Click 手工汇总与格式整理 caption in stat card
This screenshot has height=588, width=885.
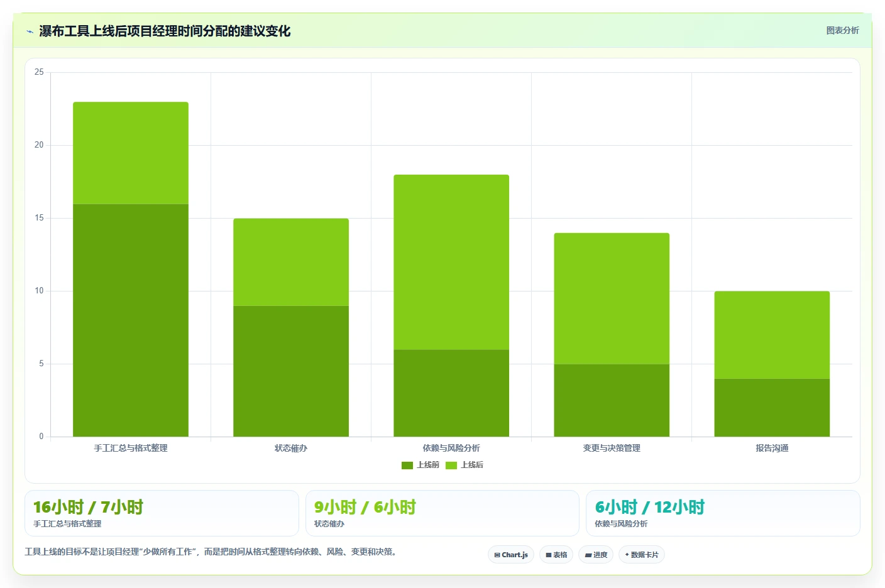click(x=67, y=524)
